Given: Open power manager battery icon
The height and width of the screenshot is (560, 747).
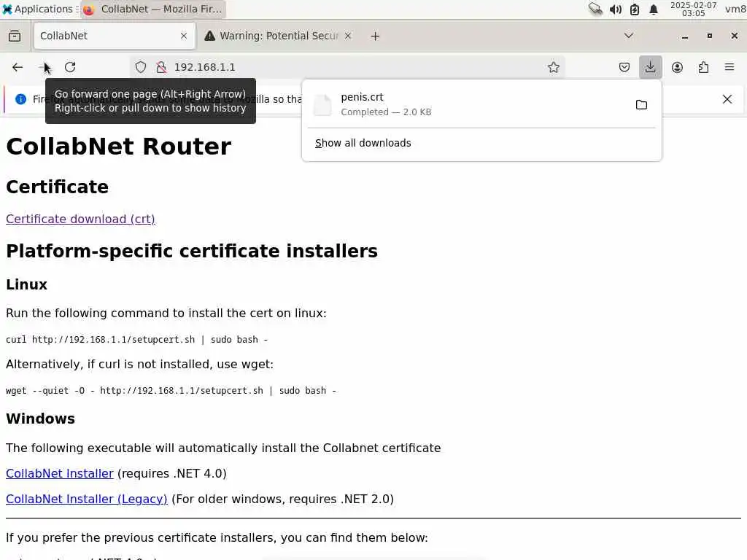Looking at the screenshot, I should tap(635, 9).
